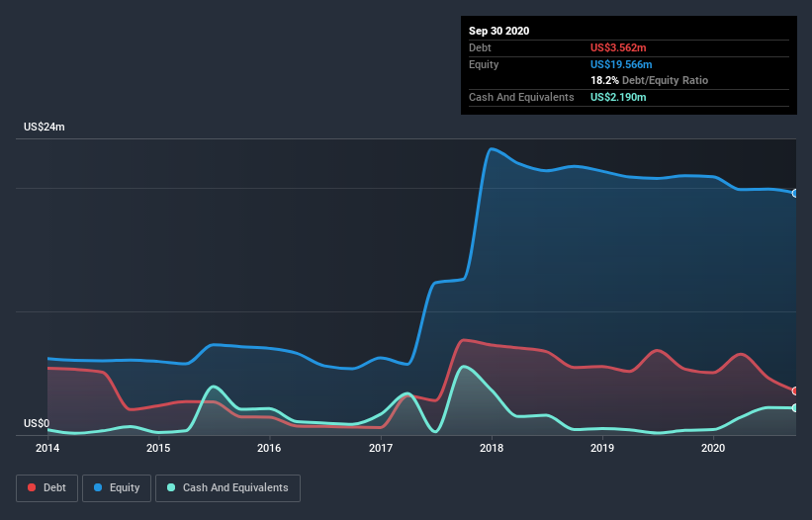Click the tooltip Debt row label
This screenshot has height=520, width=812.
click(x=480, y=47)
